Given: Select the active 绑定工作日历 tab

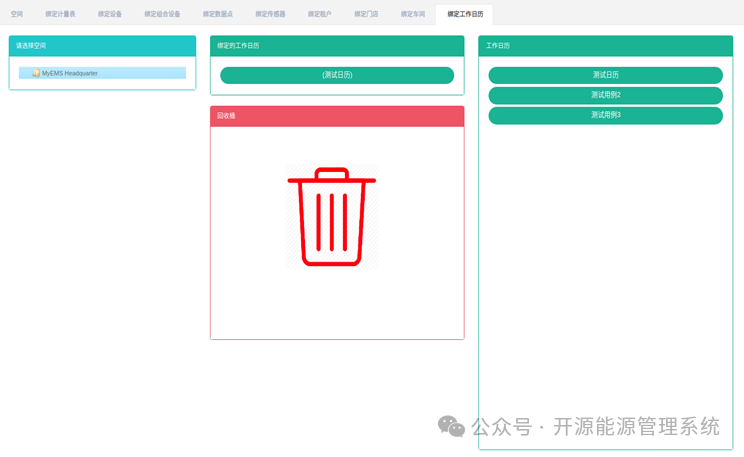Looking at the screenshot, I should [x=465, y=14].
